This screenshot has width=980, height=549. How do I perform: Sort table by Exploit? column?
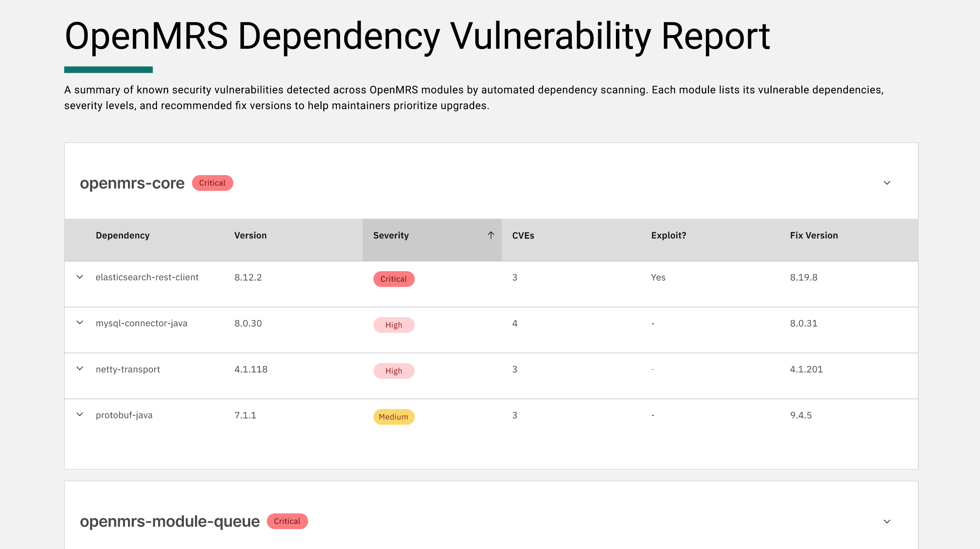668,236
